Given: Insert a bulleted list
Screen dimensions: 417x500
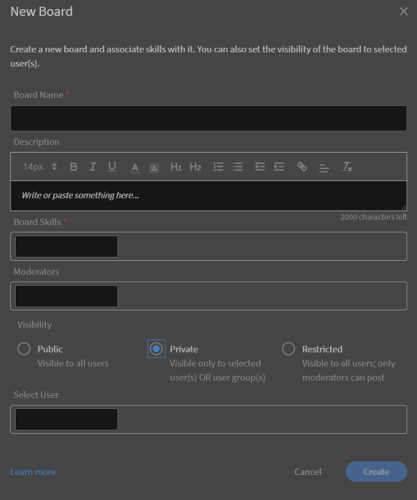Looking at the screenshot, I should point(237,167).
